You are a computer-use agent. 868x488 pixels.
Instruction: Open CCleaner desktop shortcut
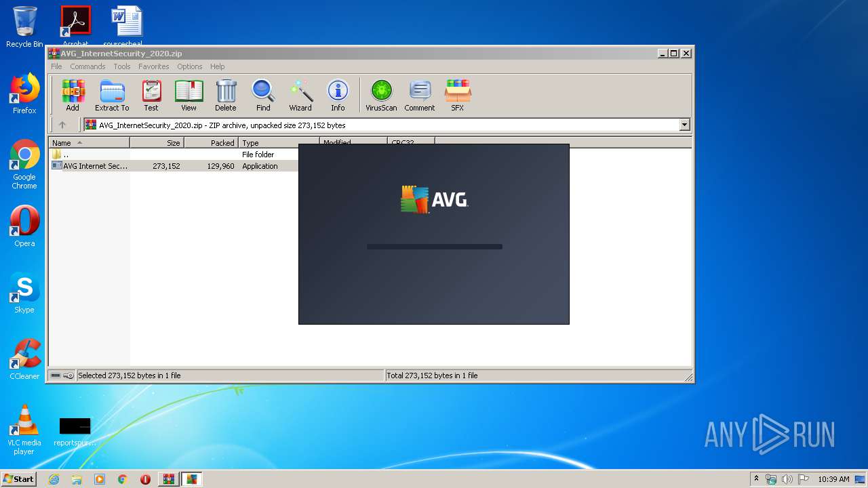point(24,359)
